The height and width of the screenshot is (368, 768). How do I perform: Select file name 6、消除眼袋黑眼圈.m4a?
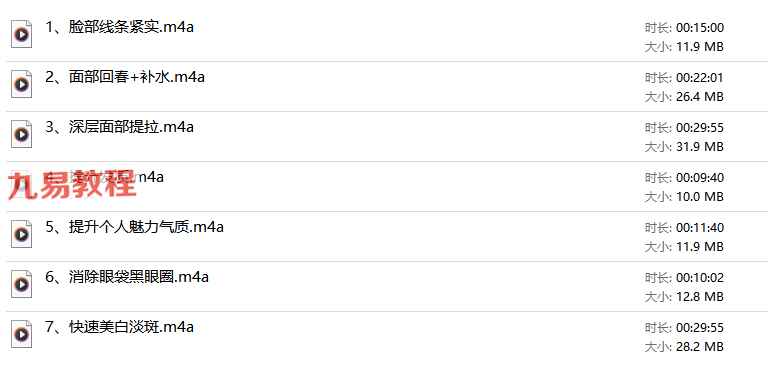pyautogui.click(x=127, y=277)
